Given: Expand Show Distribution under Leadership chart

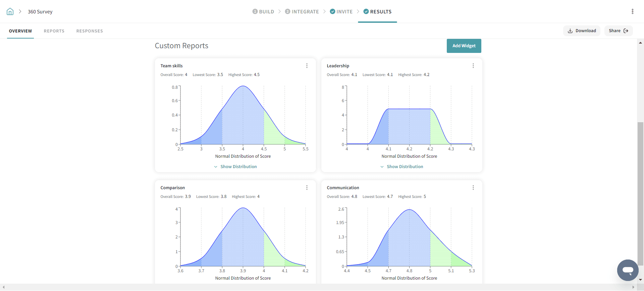Looking at the screenshot, I should [x=402, y=167].
